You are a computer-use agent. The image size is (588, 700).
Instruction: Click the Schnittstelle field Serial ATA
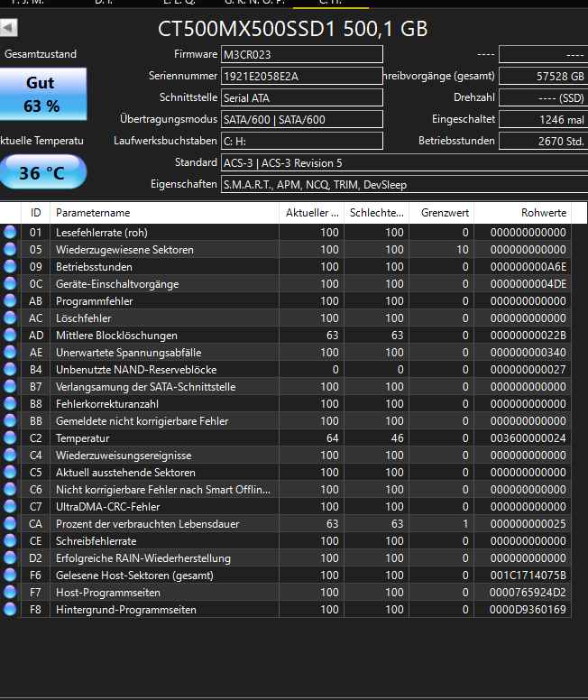302,97
